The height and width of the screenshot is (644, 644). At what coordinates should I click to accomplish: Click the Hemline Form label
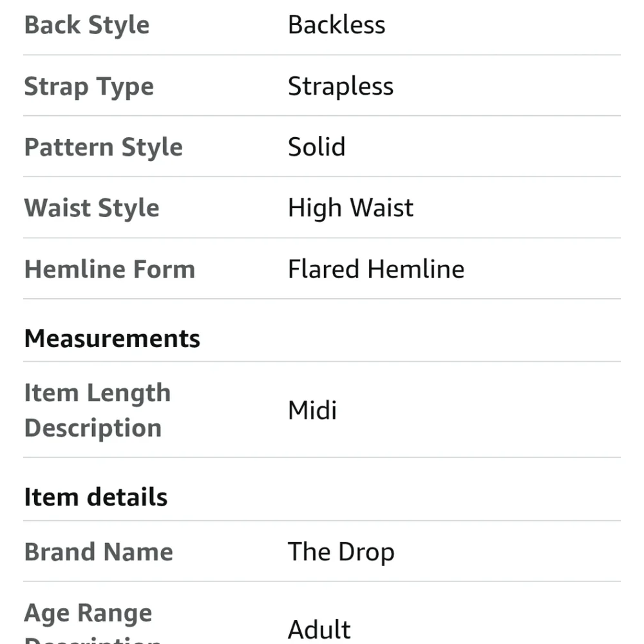[109, 269]
